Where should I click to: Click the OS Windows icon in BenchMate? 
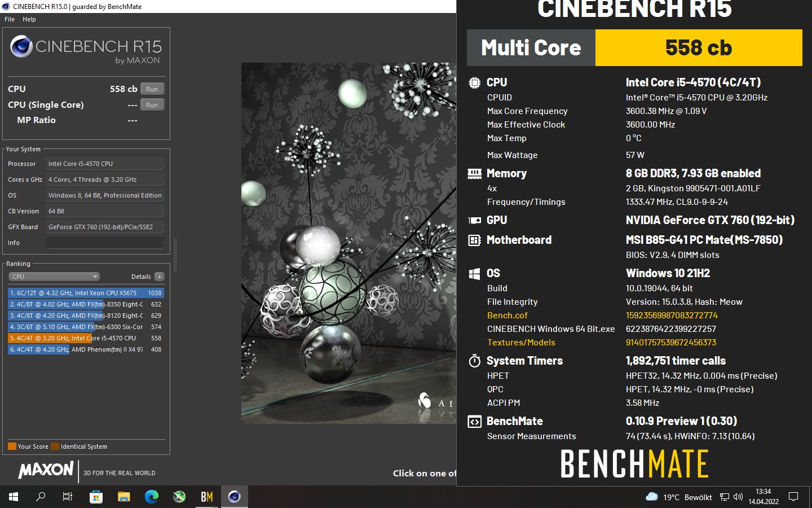click(x=475, y=274)
